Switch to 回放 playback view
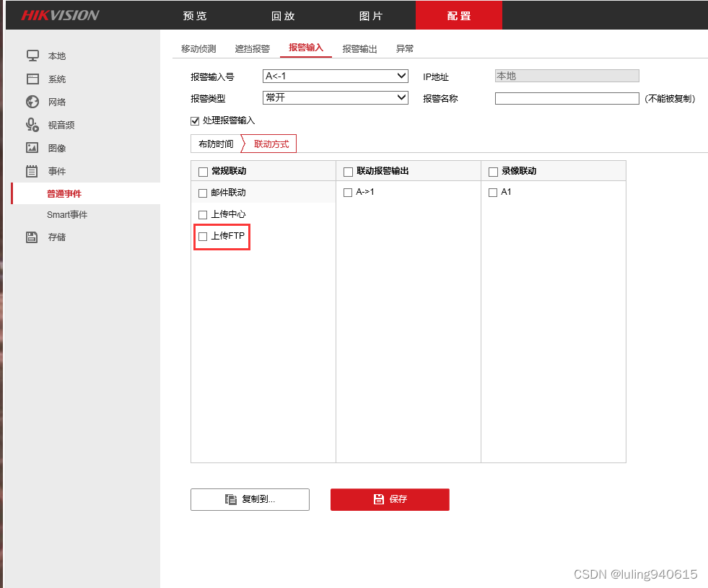This screenshot has height=588, width=708. 283,15
